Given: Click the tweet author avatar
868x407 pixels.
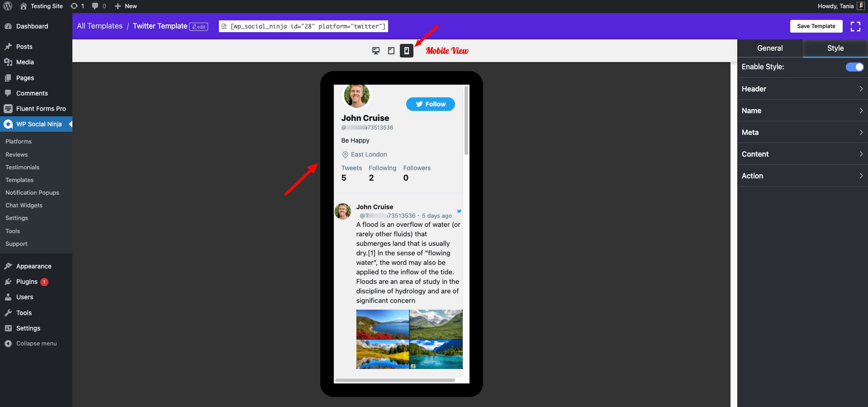Looking at the screenshot, I should pos(343,211).
